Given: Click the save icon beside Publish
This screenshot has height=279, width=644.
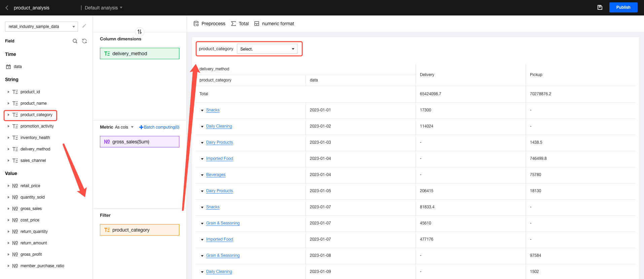Looking at the screenshot, I should click(x=600, y=7).
